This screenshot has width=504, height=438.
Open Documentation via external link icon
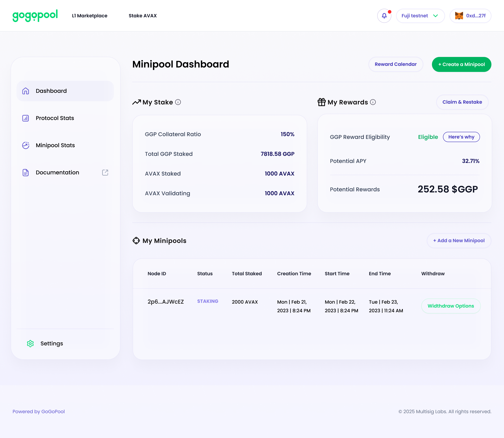click(105, 173)
